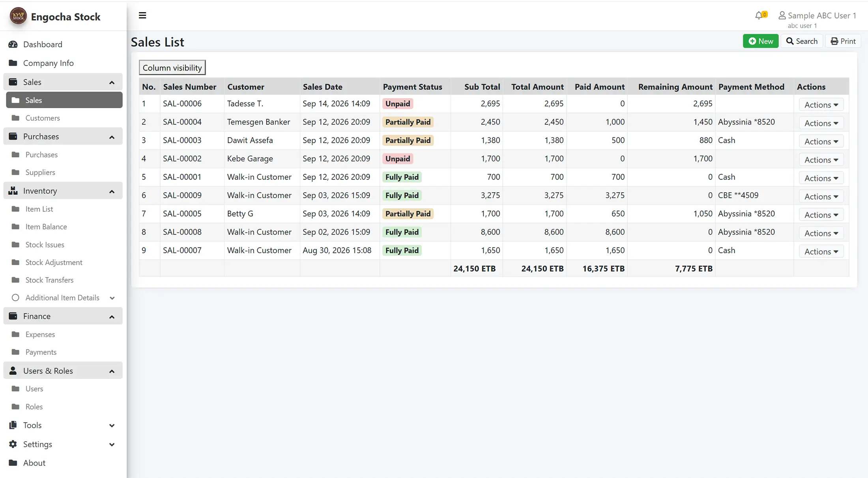
Task: Collapse the Users & Roles chevron
Action: (x=112, y=371)
